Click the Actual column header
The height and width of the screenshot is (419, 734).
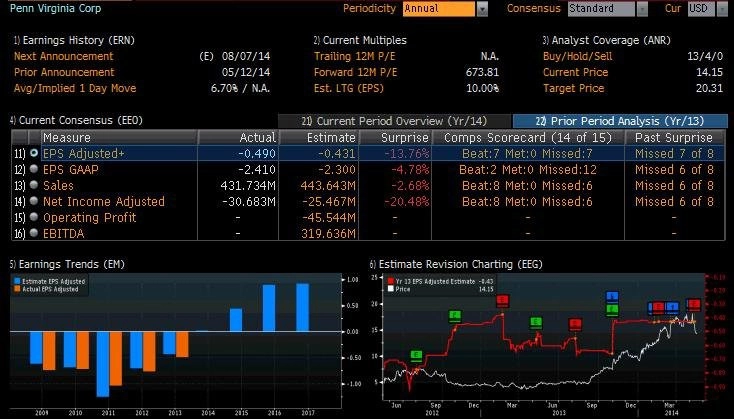pos(238,138)
